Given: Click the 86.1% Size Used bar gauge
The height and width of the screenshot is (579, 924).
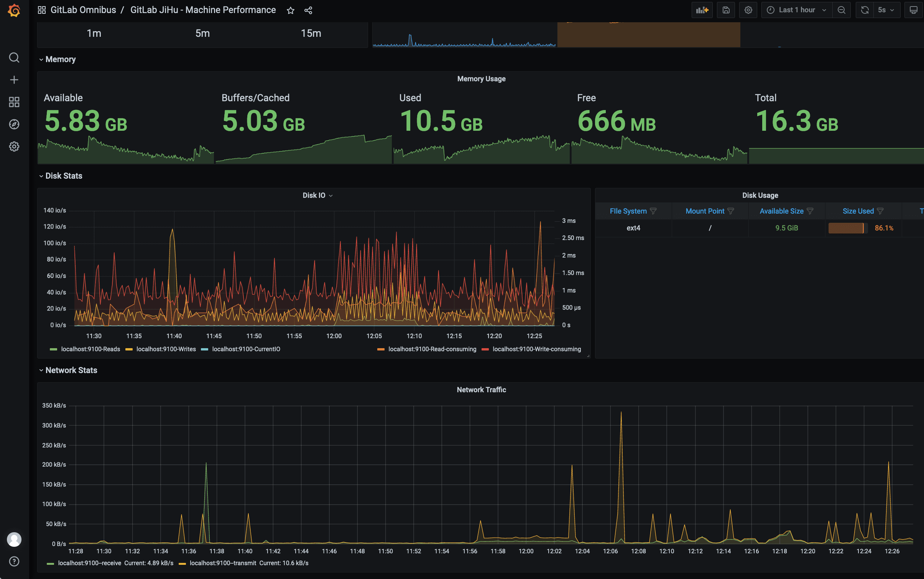Looking at the screenshot, I should 846,228.
